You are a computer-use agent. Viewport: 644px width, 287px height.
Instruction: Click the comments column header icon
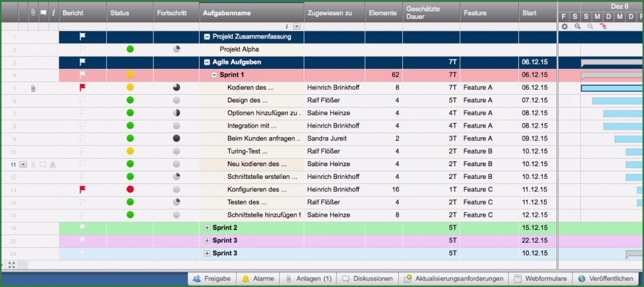click(43, 13)
